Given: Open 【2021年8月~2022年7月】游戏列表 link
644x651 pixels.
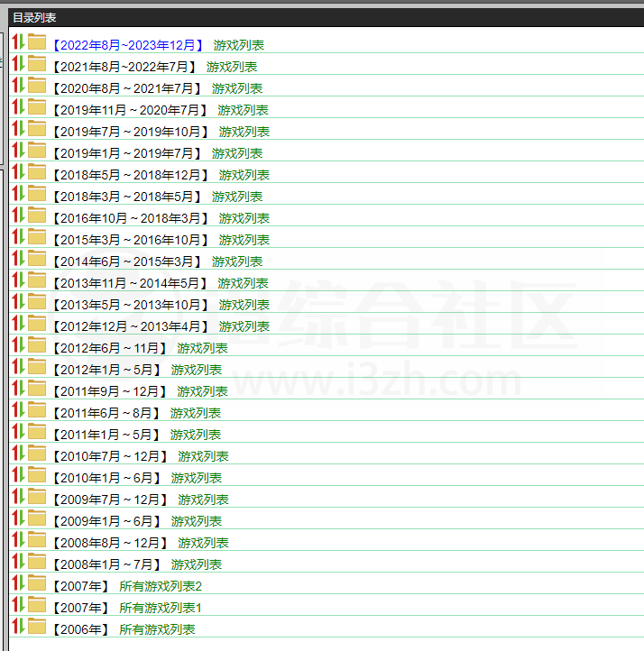Looking at the screenshot, I should point(155,67).
